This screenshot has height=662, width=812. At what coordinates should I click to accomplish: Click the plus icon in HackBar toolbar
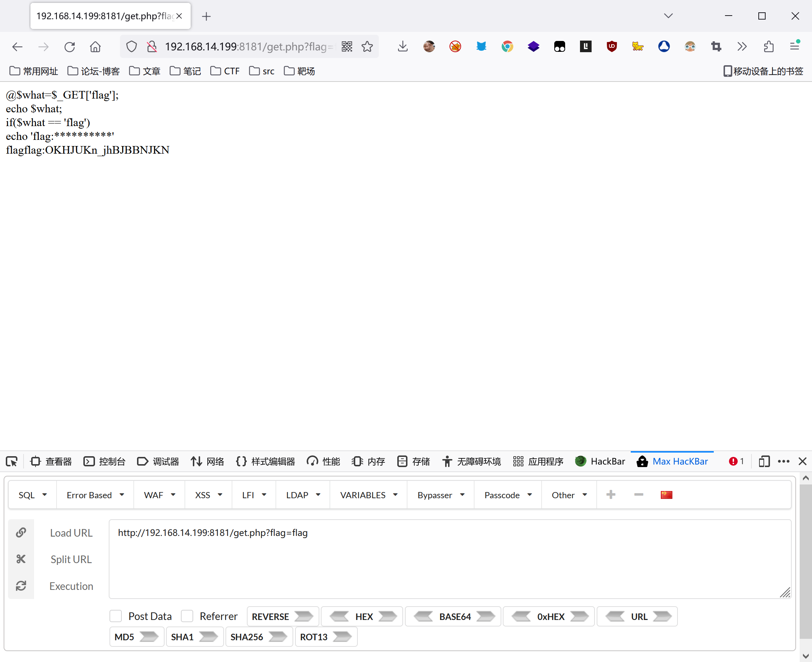click(x=610, y=495)
